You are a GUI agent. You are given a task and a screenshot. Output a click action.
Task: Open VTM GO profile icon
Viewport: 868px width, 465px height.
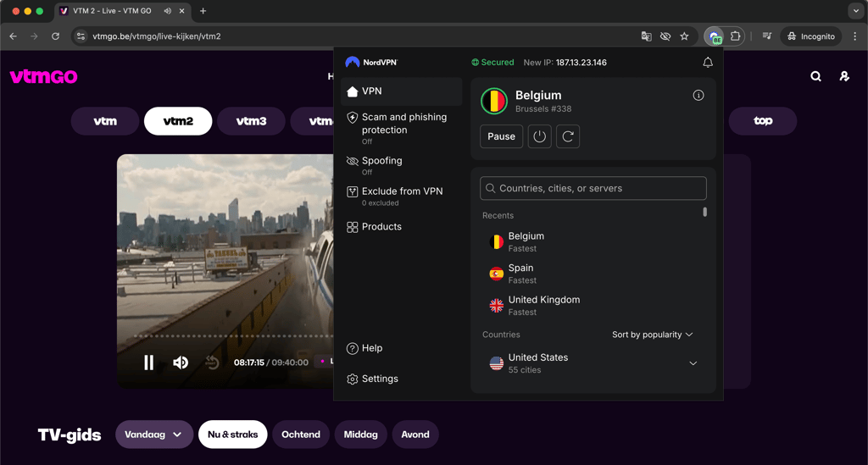click(x=844, y=76)
